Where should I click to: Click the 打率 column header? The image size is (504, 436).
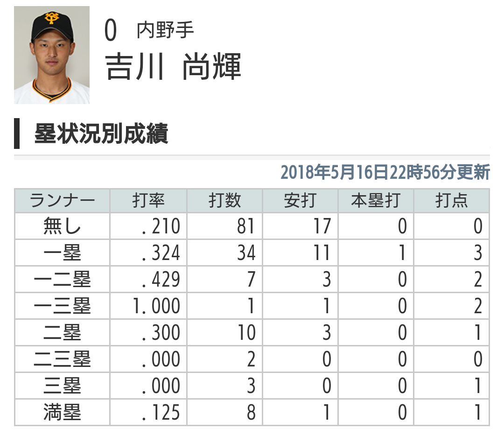pos(148,201)
